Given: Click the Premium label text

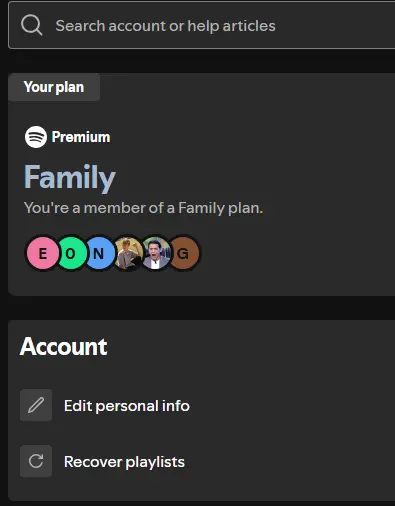Looking at the screenshot, I should pos(81,137).
